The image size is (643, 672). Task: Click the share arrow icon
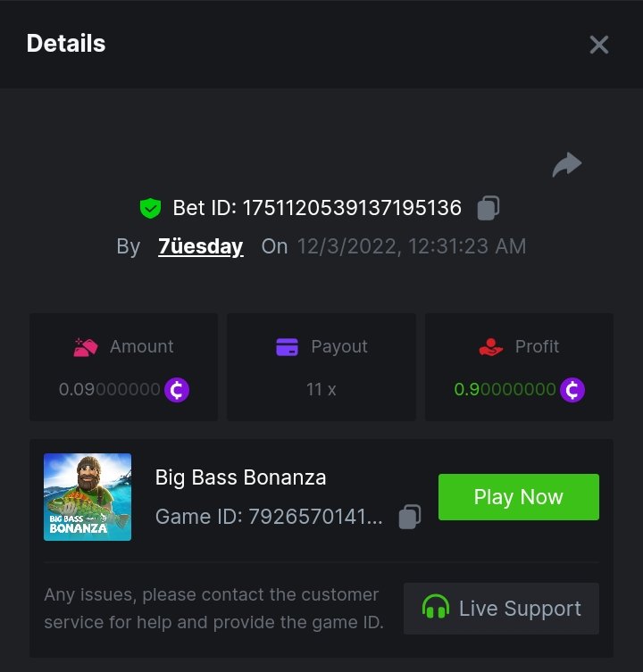coord(567,165)
